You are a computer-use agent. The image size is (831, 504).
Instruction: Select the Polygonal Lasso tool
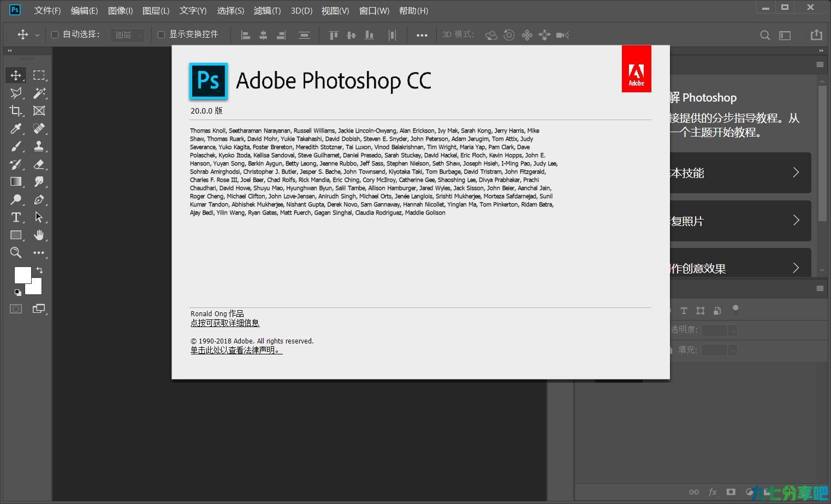[16, 93]
